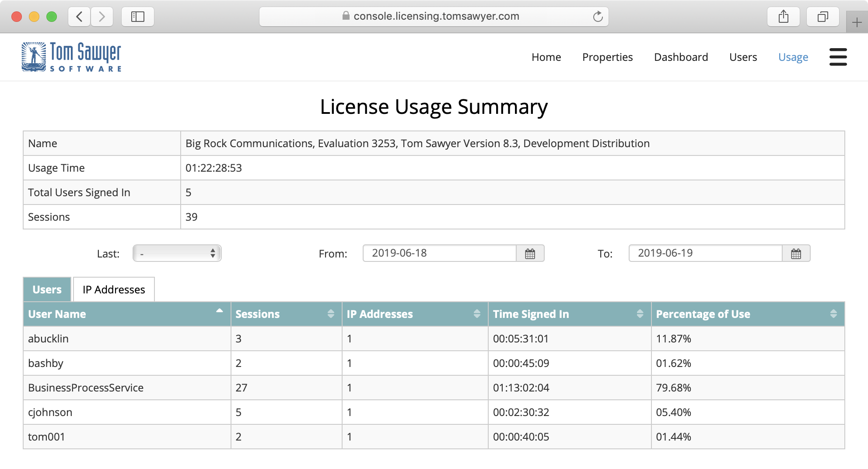Click the Sessions summary value 39
The image size is (868, 469).
pyautogui.click(x=191, y=217)
